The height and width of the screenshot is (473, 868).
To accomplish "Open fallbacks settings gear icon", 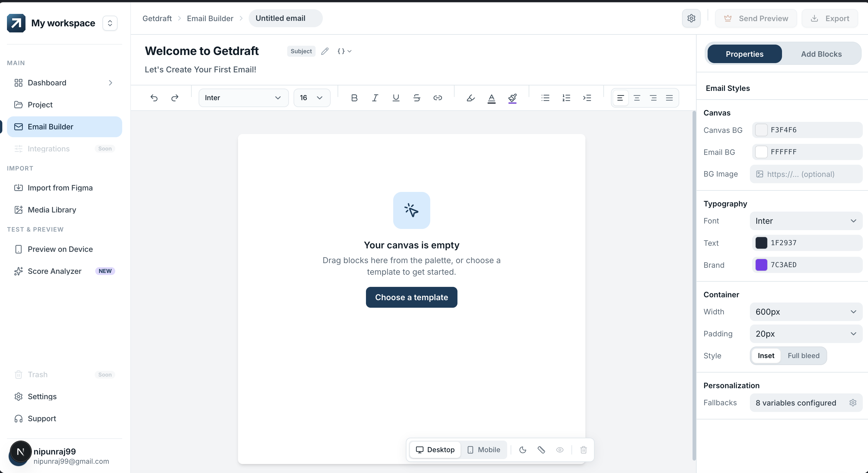I will pyautogui.click(x=853, y=403).
